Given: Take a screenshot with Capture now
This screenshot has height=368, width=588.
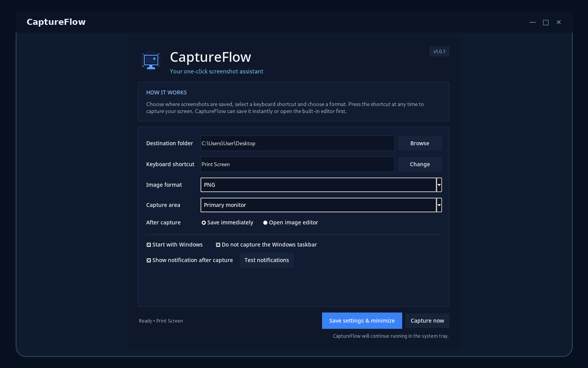Looking at the screenshot, I should [427, 321].
